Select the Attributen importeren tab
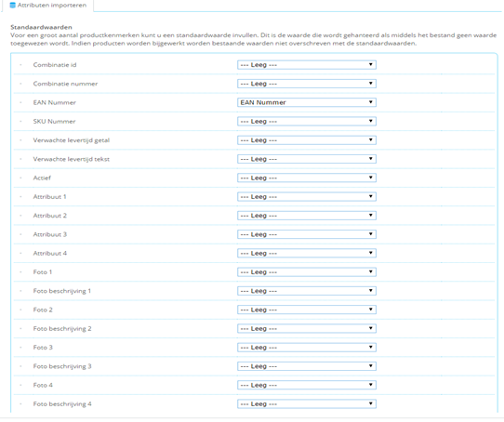The image size is (504, 422). point(48,6)
